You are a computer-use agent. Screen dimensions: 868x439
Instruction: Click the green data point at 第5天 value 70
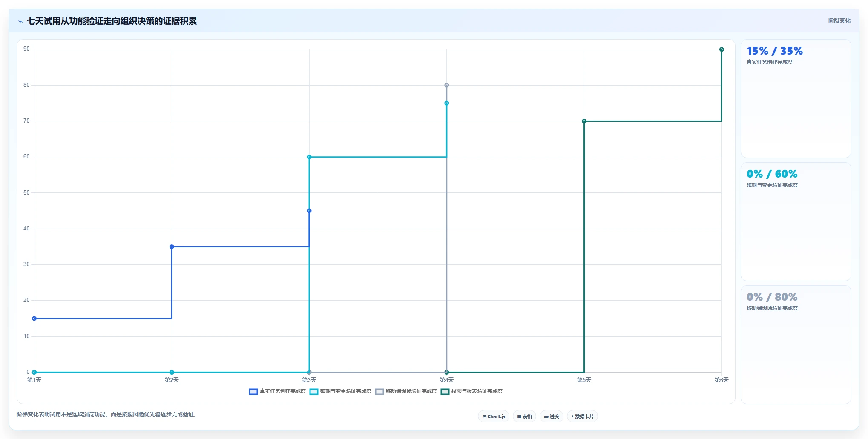tap(584, 121)
